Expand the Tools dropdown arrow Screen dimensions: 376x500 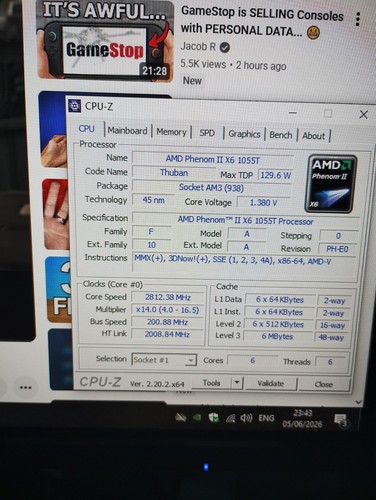pos(237,383)
